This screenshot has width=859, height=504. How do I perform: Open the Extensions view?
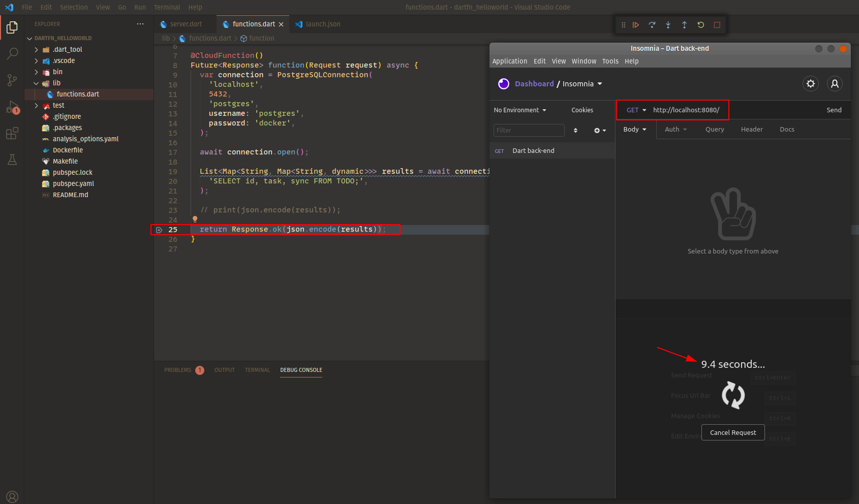pos(12,134)
